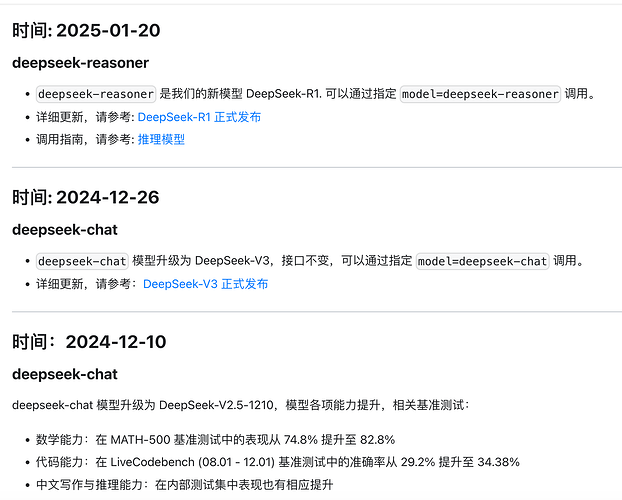Click the LiveCodebench benchmark bullet line
The image size is (622, 500).
tap(278, 462)
